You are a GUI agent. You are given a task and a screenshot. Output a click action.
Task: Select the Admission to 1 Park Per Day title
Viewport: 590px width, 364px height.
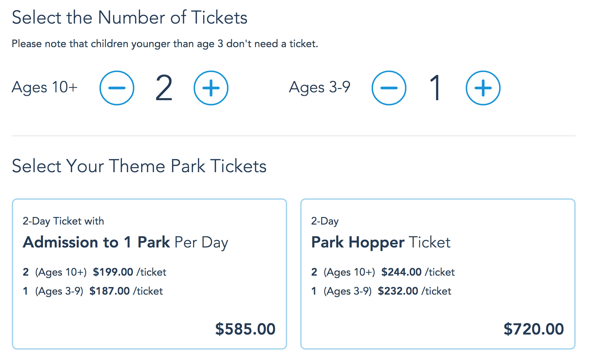pyautogui.click(x=125, y=243)
